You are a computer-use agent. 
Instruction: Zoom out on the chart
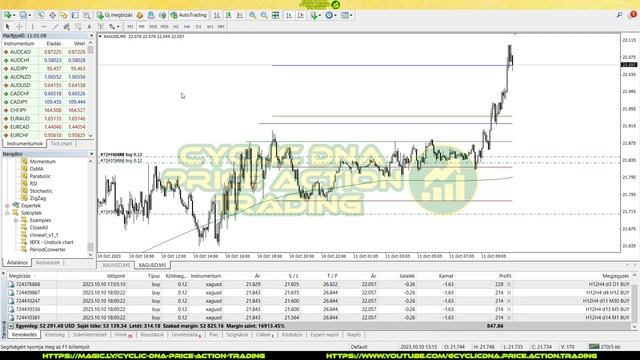[264, 15]
